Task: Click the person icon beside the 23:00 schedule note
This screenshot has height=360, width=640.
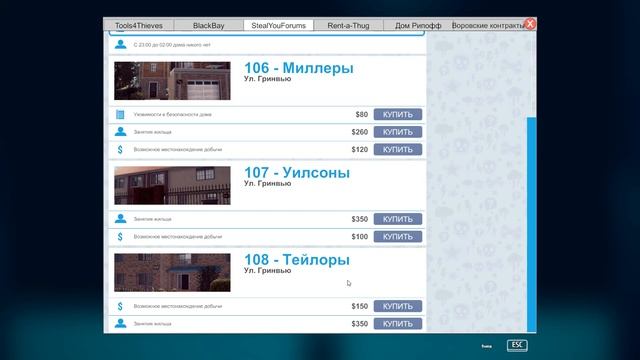Action: tap(120, 44)
